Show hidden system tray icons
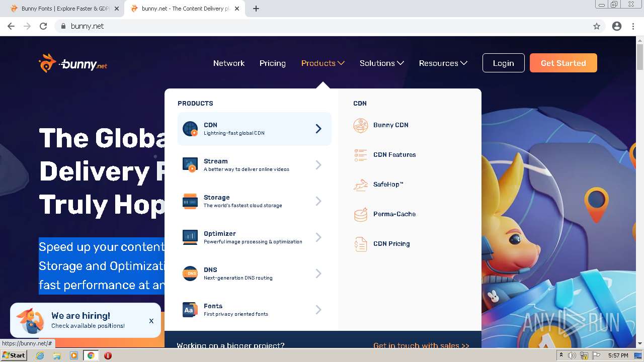Image resolution: width=644 pixels, height=362 pixels. pos(561,355)
